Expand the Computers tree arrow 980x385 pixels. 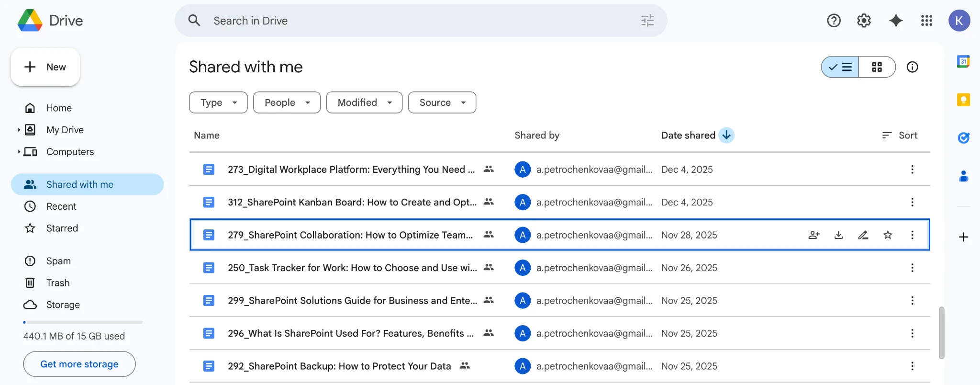(19, 152)
